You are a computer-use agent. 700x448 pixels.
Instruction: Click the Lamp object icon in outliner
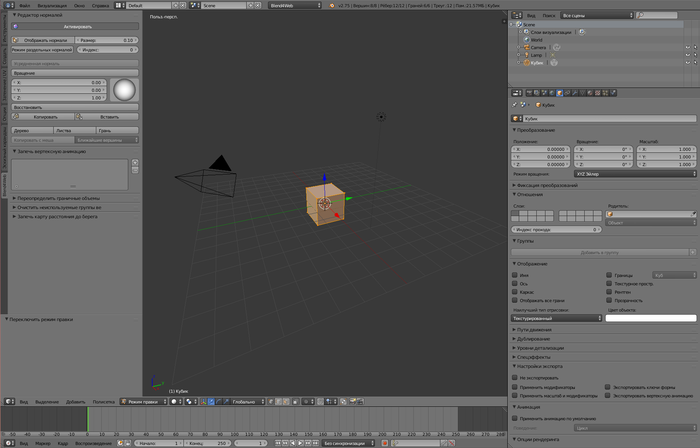click(x=525, y=55)
